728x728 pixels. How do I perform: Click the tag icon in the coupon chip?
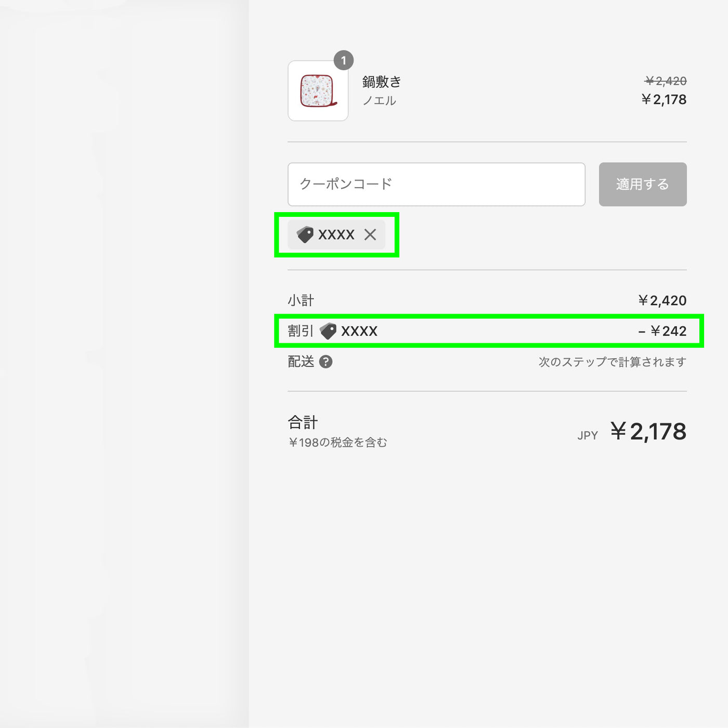click(x=305, y=235)
